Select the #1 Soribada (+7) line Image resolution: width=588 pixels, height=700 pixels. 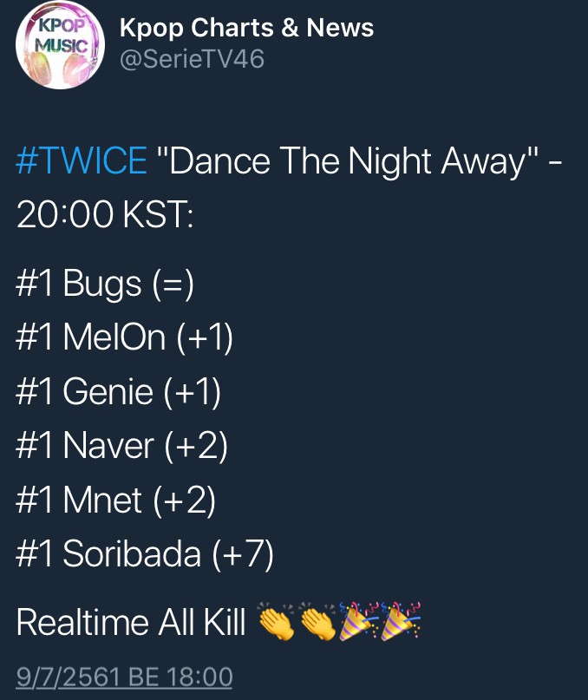click(145, 554)
